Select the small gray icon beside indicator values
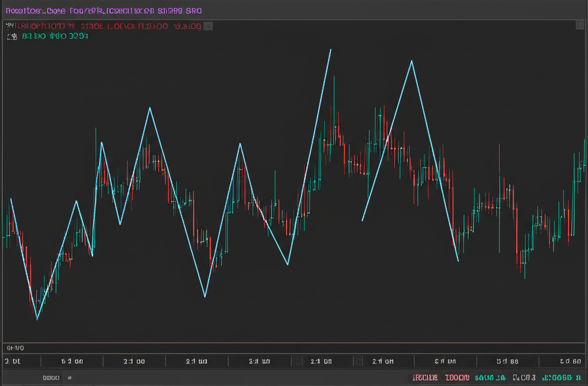Screen dimensions: 588x386 207,25
